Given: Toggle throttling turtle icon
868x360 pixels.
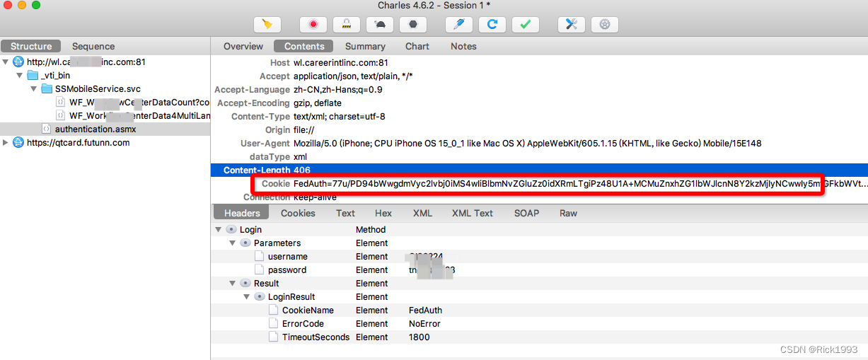Looking at the screenshot, I should point(380,24).
